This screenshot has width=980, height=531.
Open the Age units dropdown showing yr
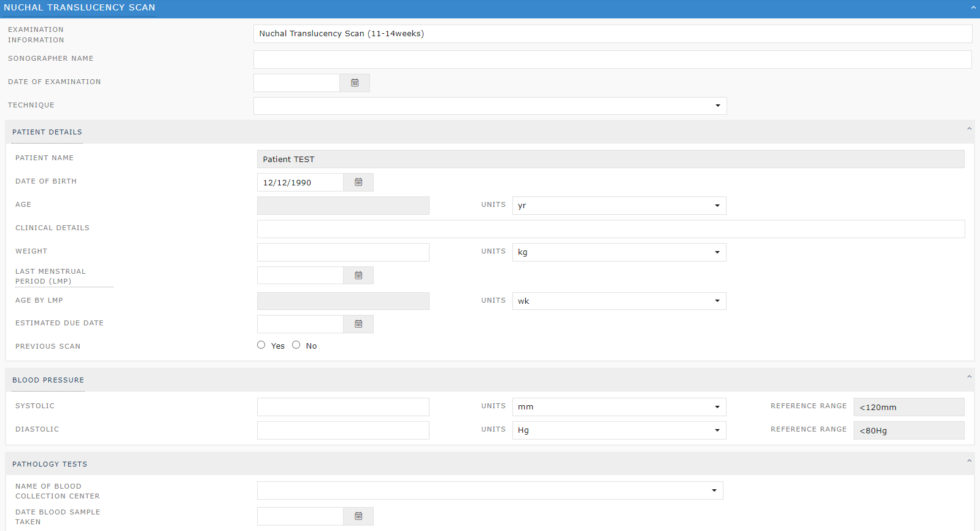tap(619, 206)
